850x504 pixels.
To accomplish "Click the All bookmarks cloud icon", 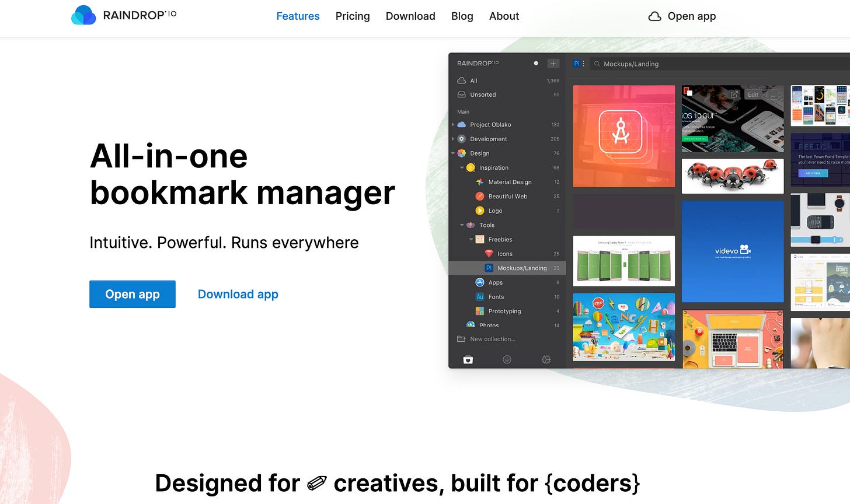I will (461, 80).
